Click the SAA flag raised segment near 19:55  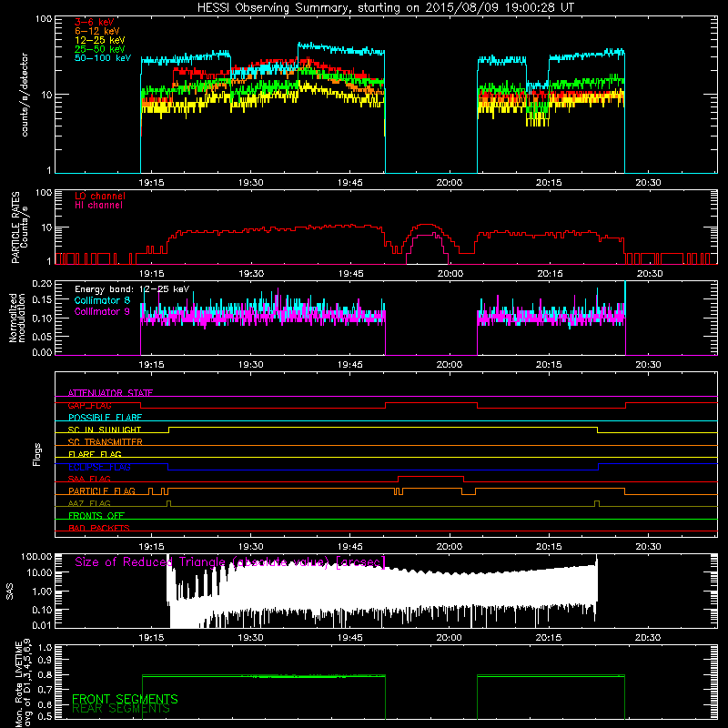(430, 476)
